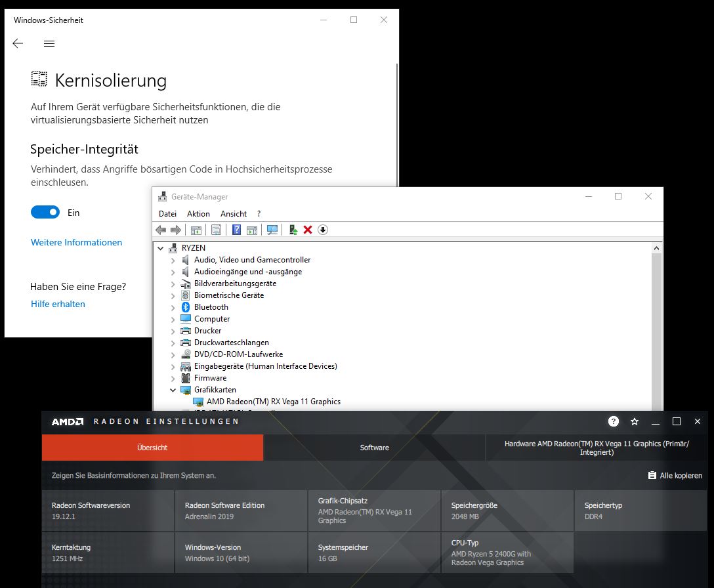The height and width of the screenshot is (588, 714).
Task: Click the back arrow in Geräte-Manager toolbar
Action: 161,230
